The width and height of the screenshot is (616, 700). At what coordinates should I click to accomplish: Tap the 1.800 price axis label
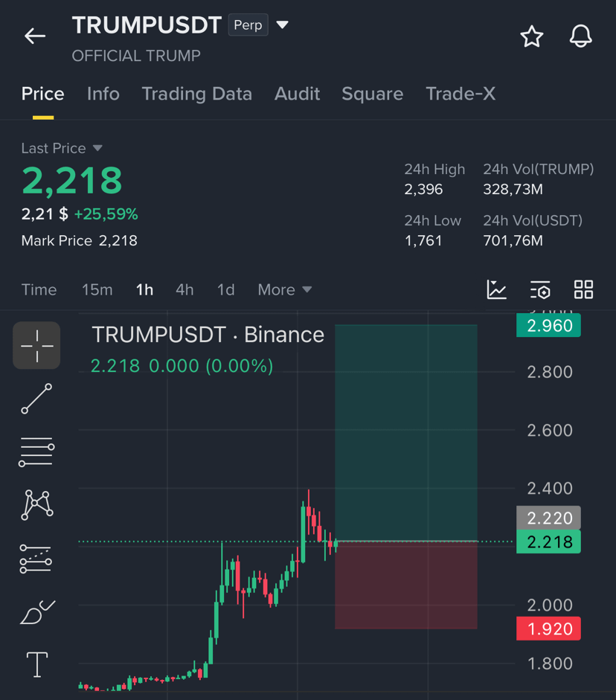coord(550,664)
